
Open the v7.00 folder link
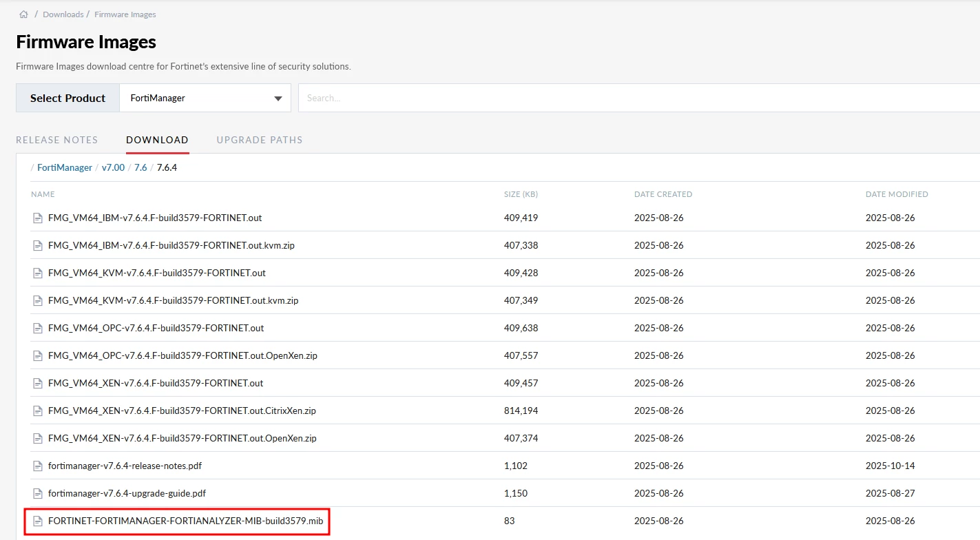[x=113, y=167]
